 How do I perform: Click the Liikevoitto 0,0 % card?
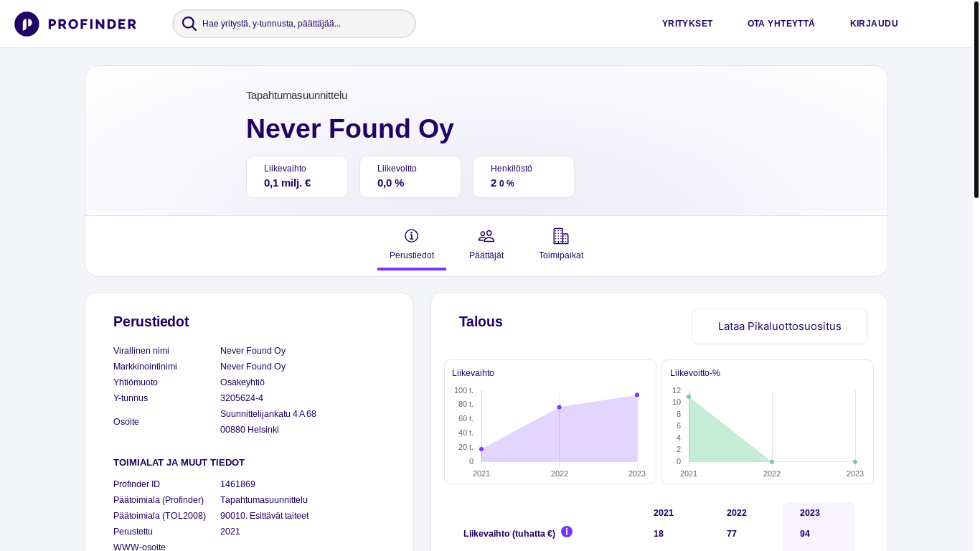click(410, 176)
